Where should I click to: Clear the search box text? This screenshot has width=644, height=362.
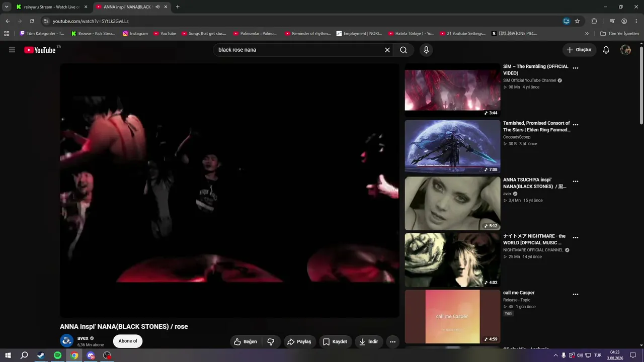coord(387,50)
